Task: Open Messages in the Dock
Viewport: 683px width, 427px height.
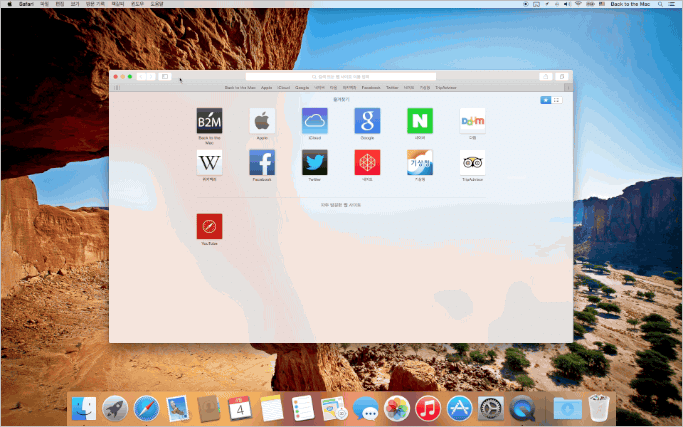Action: point(365,408)
